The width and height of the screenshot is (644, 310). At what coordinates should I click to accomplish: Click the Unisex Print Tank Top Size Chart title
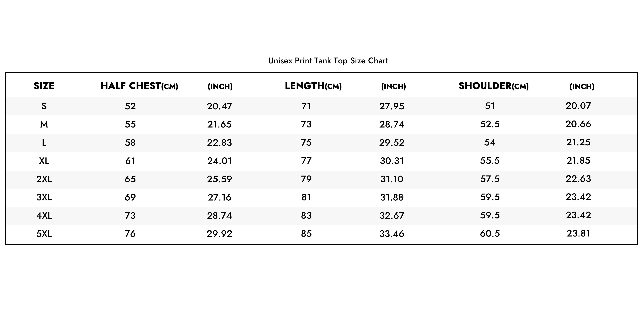328,61
